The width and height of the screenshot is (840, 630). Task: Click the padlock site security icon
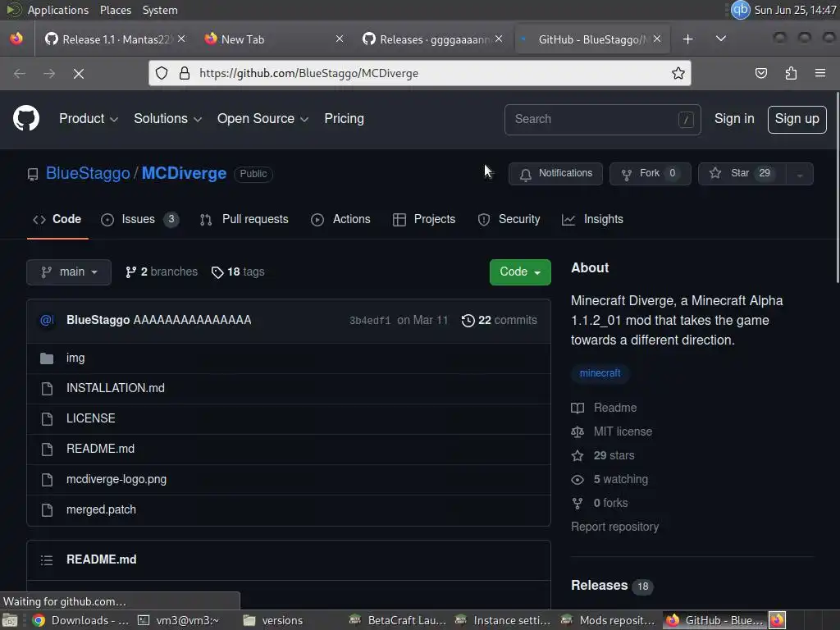(185, 73)
